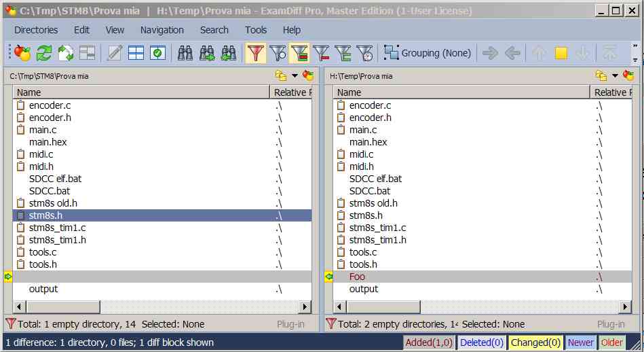This screenshot has width=644, height=352.
Task: Toggle the funnel with magnifier filter
Action: (278, 53)
